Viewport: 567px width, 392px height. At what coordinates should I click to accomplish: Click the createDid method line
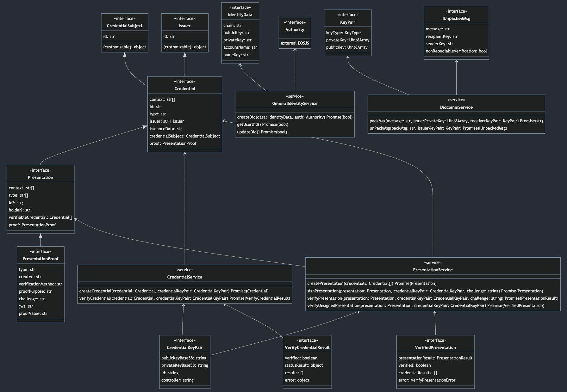(x=295, y=117)
